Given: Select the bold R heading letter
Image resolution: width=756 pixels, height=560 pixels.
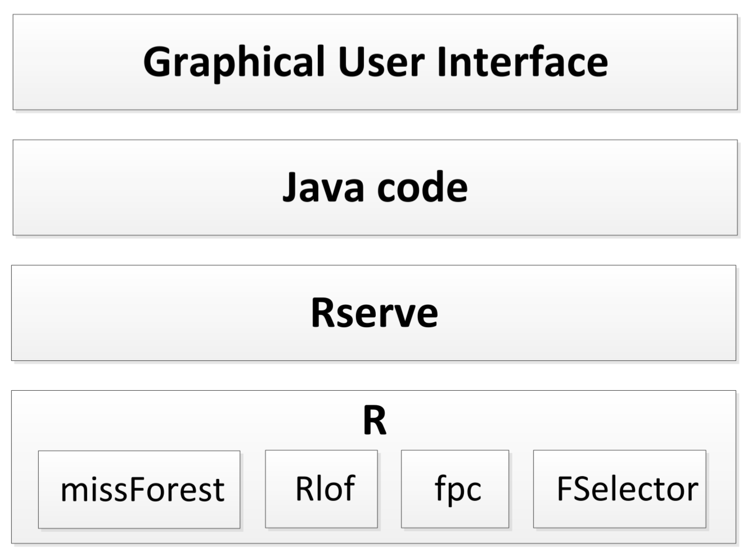Looking at the screenshot, I should point(375,420).
